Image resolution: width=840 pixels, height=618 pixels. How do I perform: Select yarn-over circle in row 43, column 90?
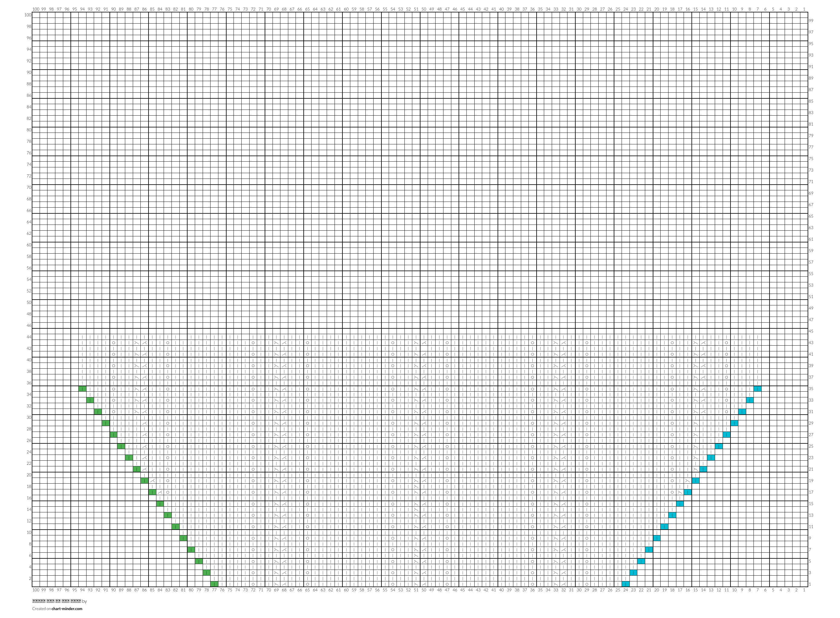(113, 343)
